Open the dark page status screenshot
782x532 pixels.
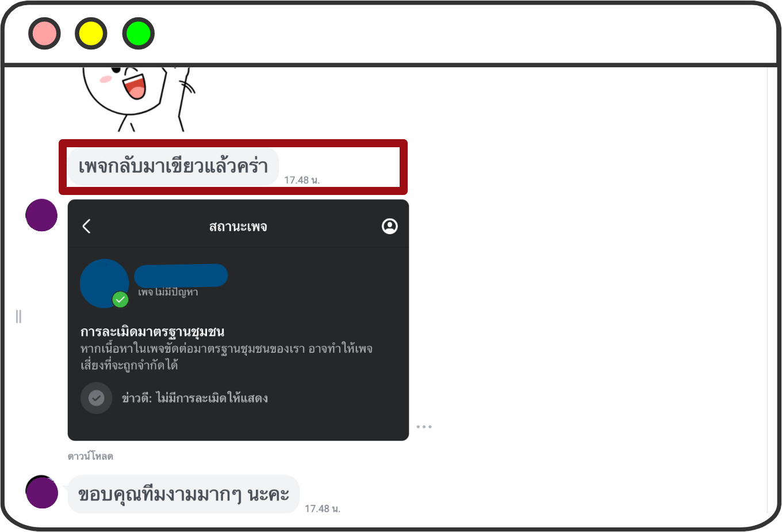click(238, 320)
